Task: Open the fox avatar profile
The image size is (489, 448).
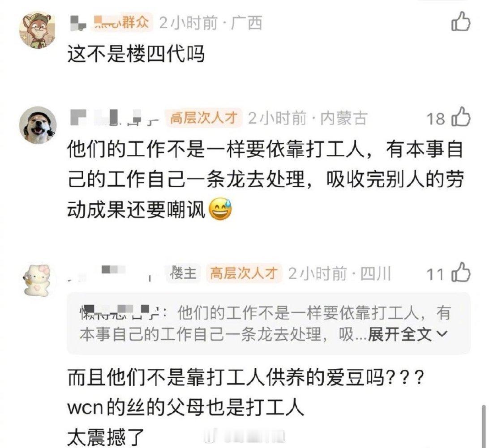Action: [x=38, y=30]
